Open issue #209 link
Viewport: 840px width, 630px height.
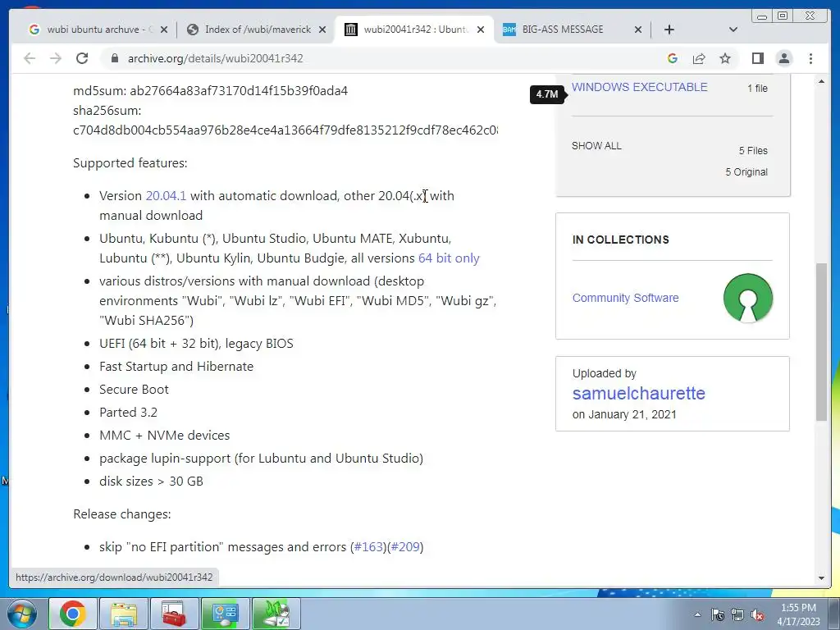(405, 547)
